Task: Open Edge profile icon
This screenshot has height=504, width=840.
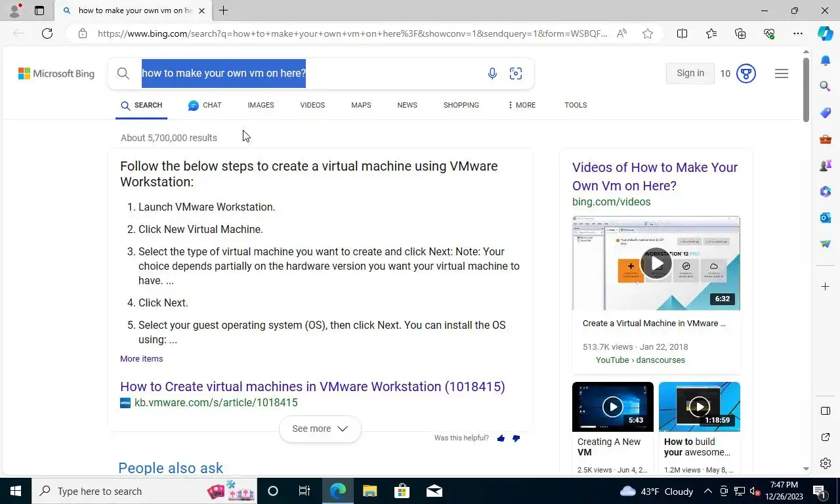Action: (x=14, y=10)
